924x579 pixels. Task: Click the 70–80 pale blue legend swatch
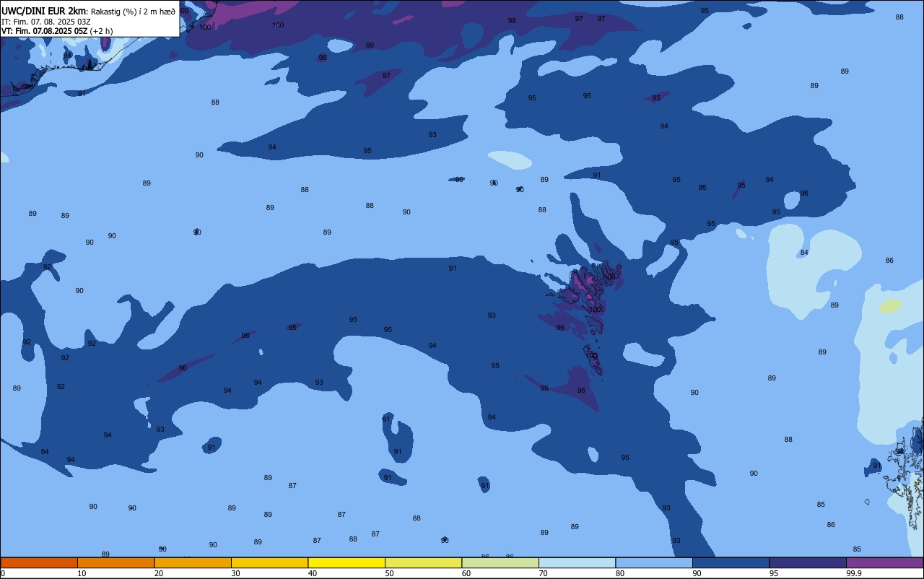(577, 562)
